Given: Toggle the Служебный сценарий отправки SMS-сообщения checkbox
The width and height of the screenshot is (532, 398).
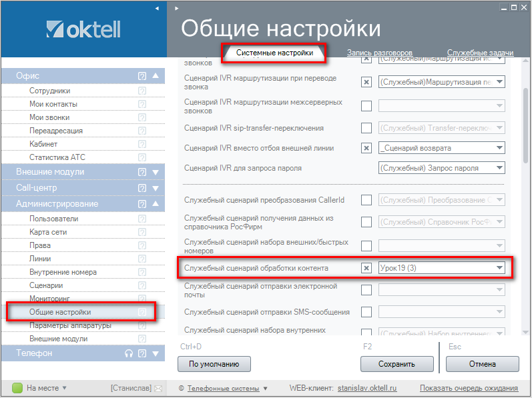Looking at the screenshot, I should point(366,312).
